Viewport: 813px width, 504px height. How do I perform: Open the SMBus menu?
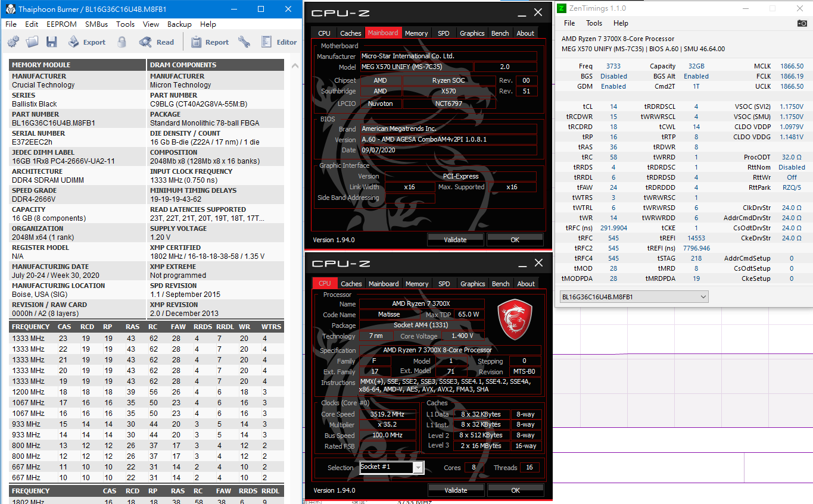[x=96, y=24]
